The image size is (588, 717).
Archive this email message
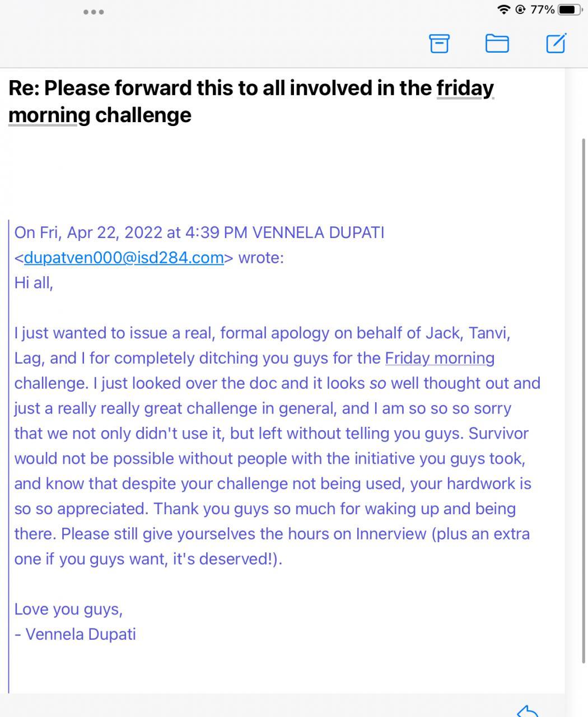439,43
